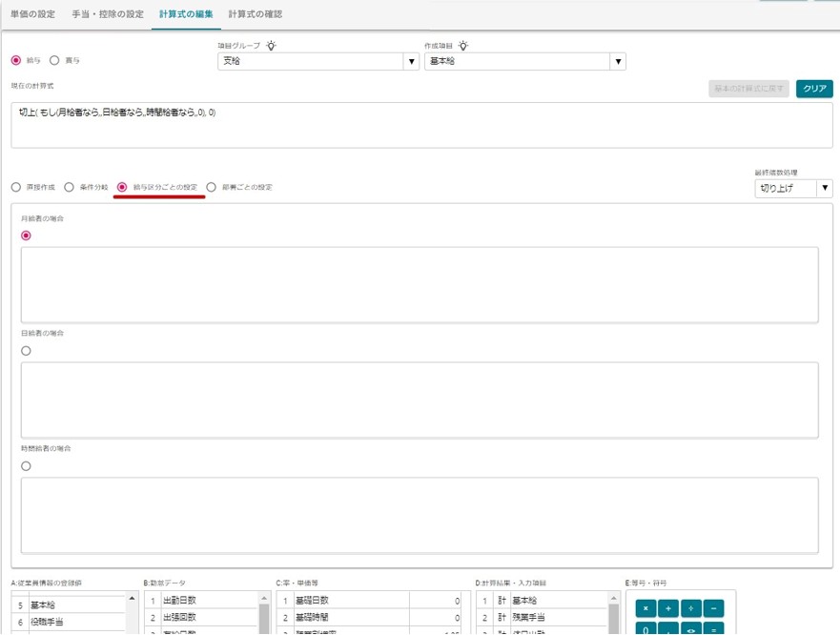
Task: Activate the 時間給者の場合 radio button
Action: click(x=26, y=466)
